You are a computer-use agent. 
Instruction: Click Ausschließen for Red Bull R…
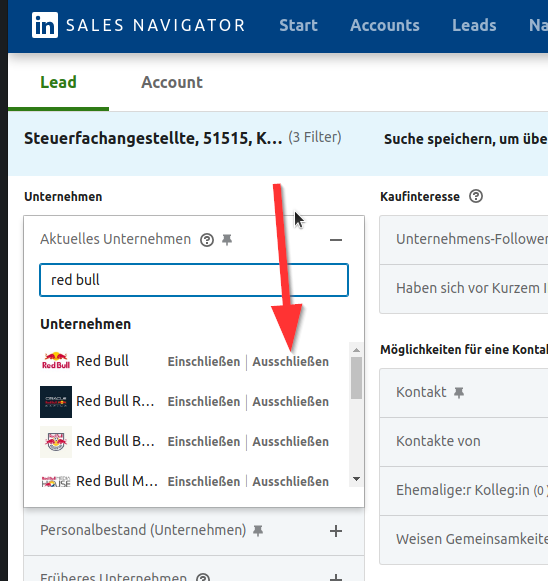click(x=290, y=402)
